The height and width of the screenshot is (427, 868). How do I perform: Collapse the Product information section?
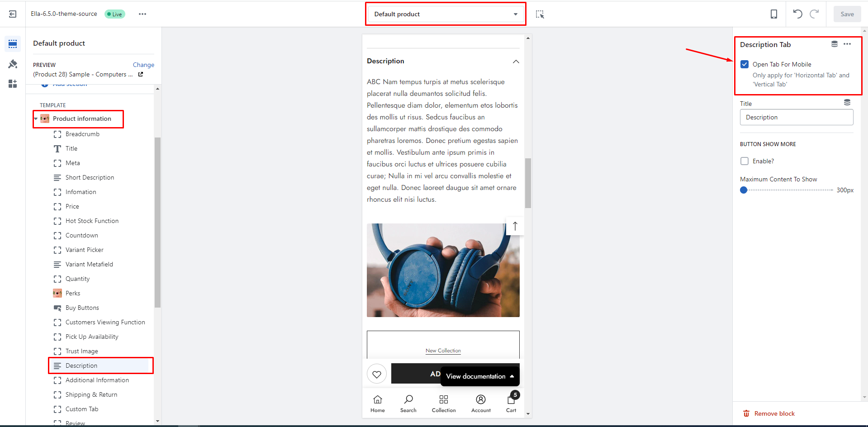(36, 119)
